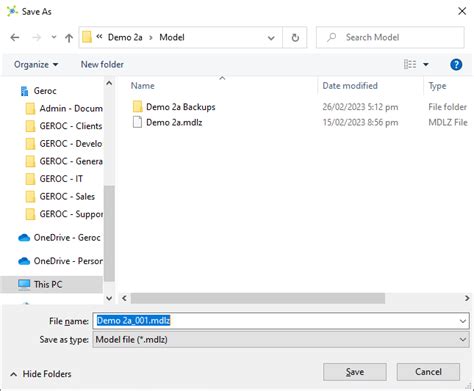Collapse folders with Hide Folders
This screenshot has height=391, width=474.
tap(41, 374)
